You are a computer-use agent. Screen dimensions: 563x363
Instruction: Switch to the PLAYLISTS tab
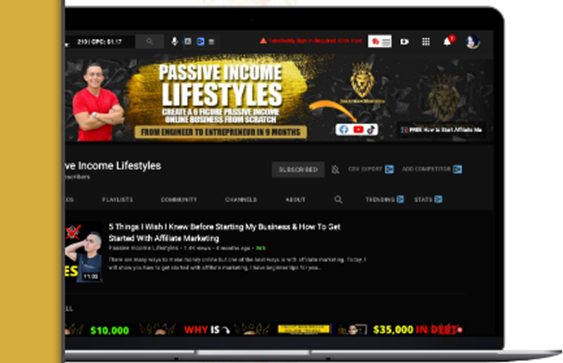(x=117, y=200)
